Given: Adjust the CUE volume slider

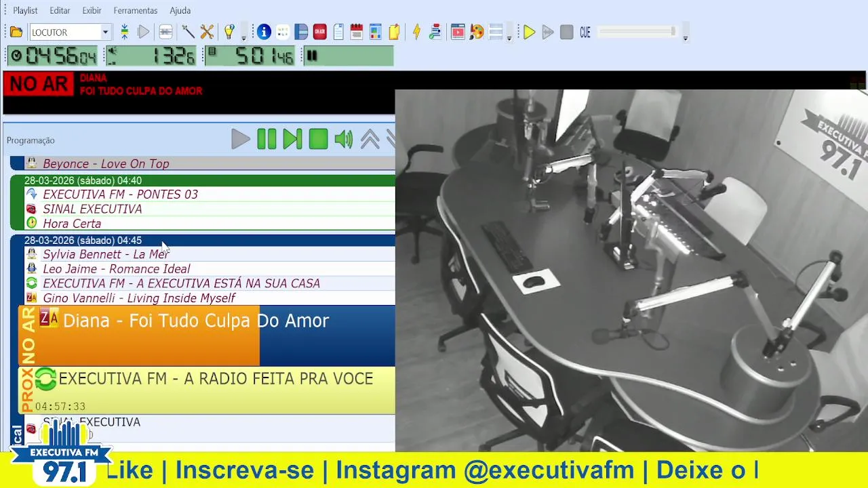Looking at the screenshot, I should click(637, 31).
